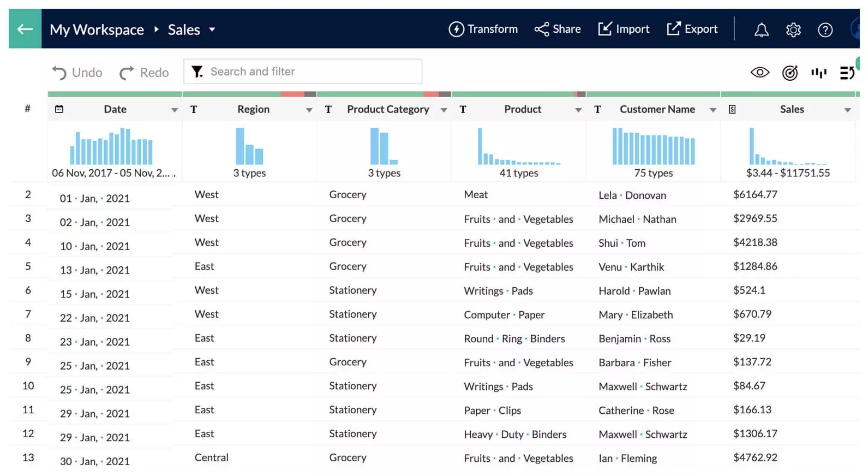868x476 pixels.
Task: Open the Region column dropdown arrow
Action: [x=309, y=110]
